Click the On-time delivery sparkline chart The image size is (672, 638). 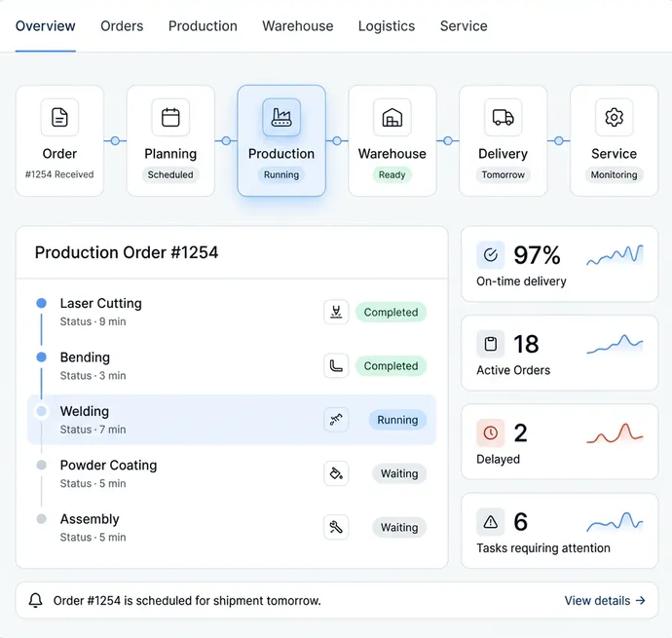(x=615, y=254)
